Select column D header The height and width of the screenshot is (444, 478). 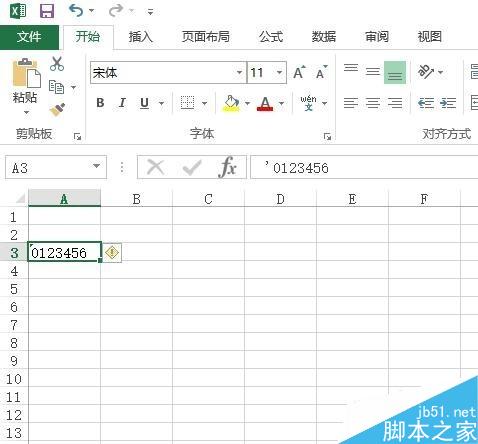280,199
